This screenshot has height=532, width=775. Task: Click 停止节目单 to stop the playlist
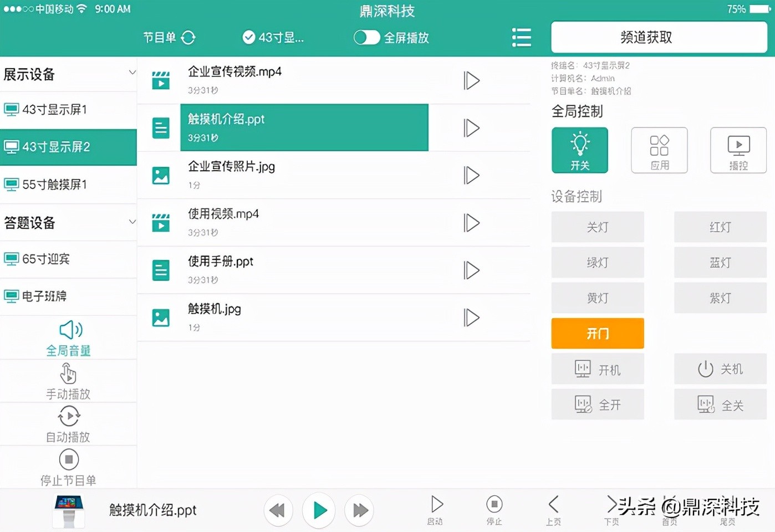pyautogui.click(x=68, y=467)
